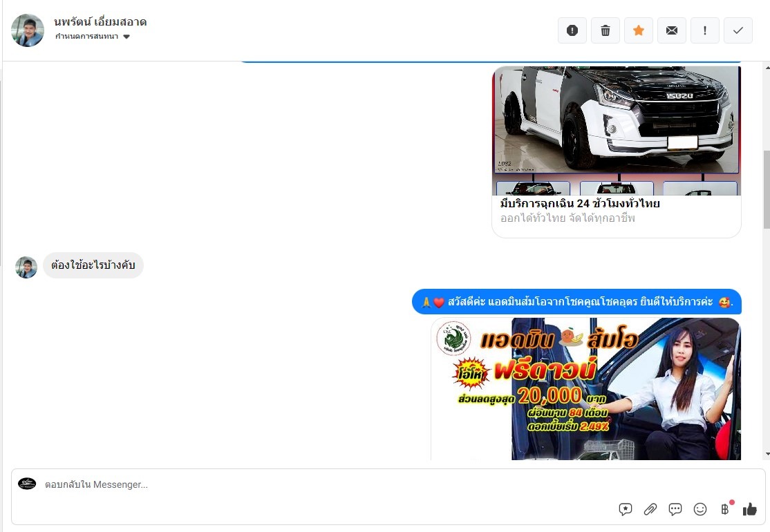Click the baht payment request icon
770x532 pixels.
(725, 509)
